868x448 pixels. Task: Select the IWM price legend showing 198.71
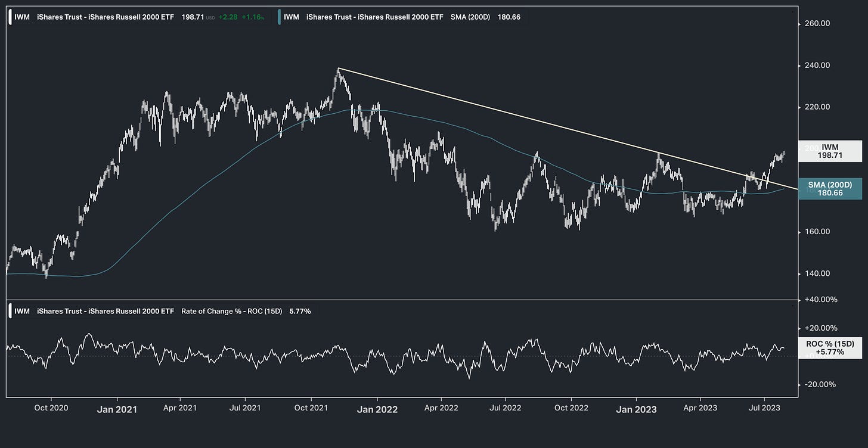tap(139, 17)
